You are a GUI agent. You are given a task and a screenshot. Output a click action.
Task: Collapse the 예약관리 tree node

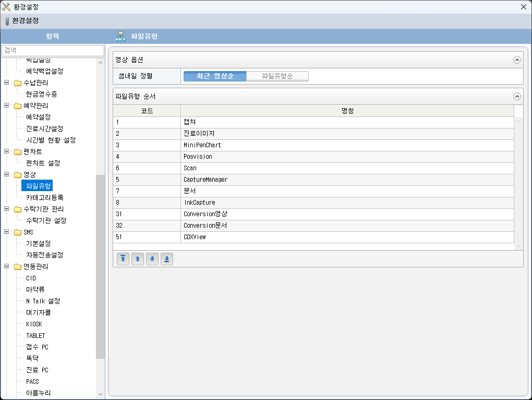pyautogui.click(x=7, y=105)
